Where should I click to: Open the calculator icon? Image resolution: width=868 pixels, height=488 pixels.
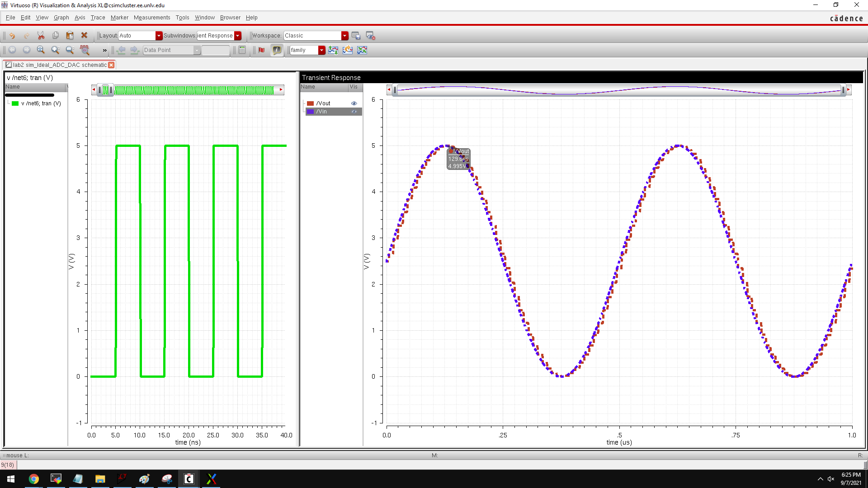[242, 50]
